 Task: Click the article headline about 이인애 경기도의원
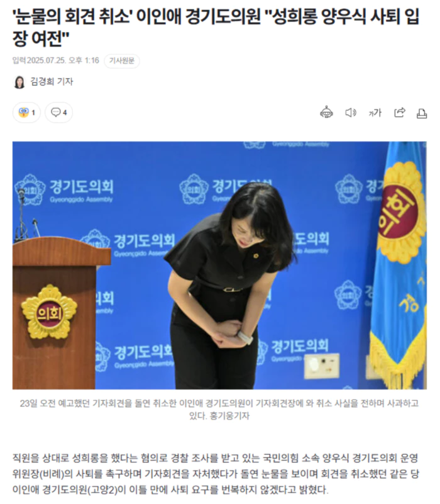(216, 27)
